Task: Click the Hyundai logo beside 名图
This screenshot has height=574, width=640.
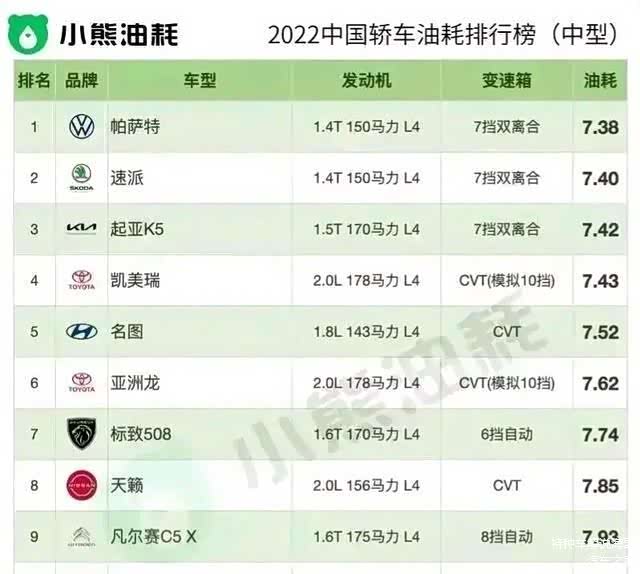Action: [x=81, y=332]
